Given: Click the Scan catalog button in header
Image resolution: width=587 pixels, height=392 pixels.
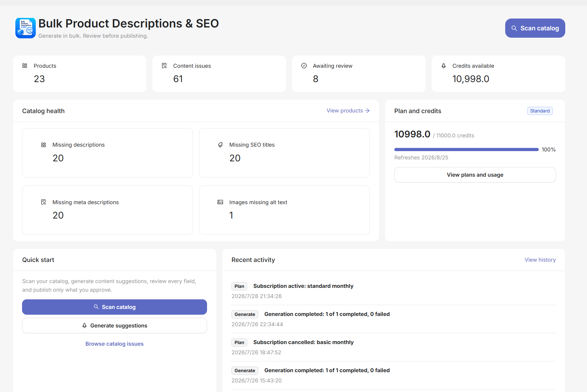Looking at the screenshot, I should [x=535, y=28].
